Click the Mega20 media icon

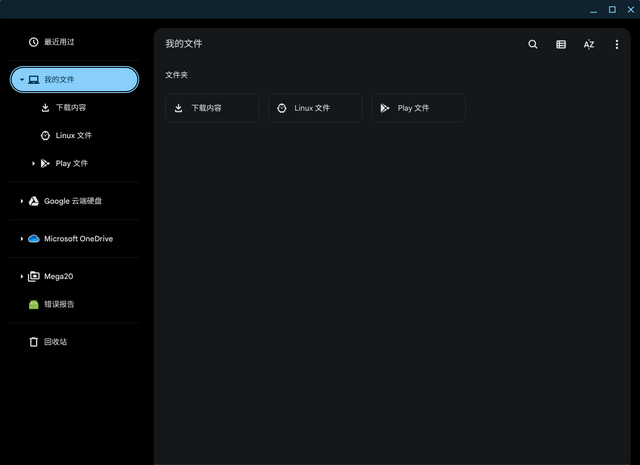tap(33, 276)
